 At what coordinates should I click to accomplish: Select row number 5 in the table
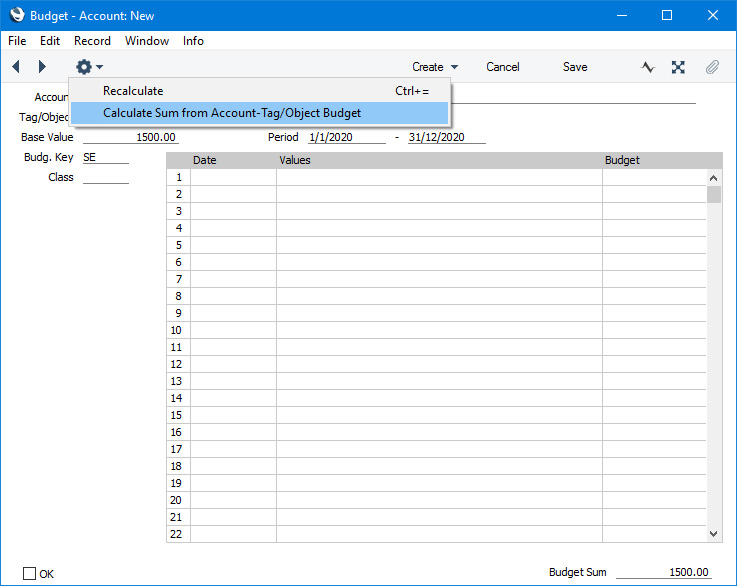click(179, 245)
